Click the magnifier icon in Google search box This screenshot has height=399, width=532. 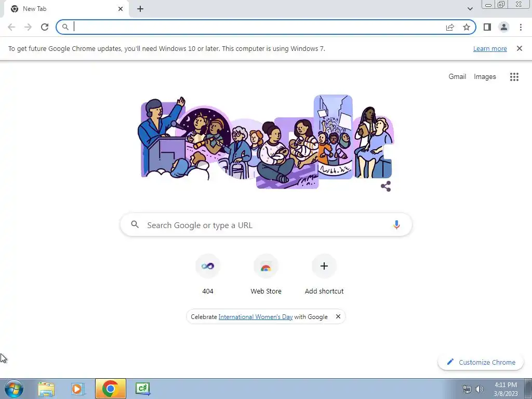(x=135, y=224)
